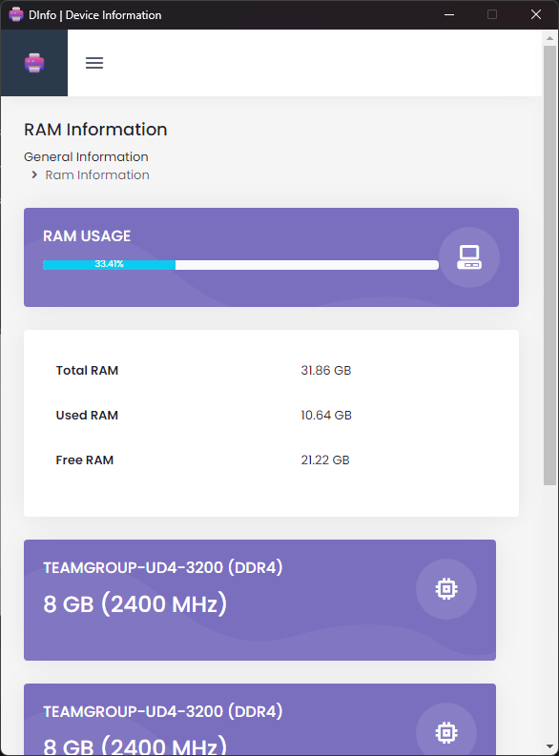The image size is (559, 756).
Task: Click the 33.41% RAM usage progress bar
Action: coord(240,265)
